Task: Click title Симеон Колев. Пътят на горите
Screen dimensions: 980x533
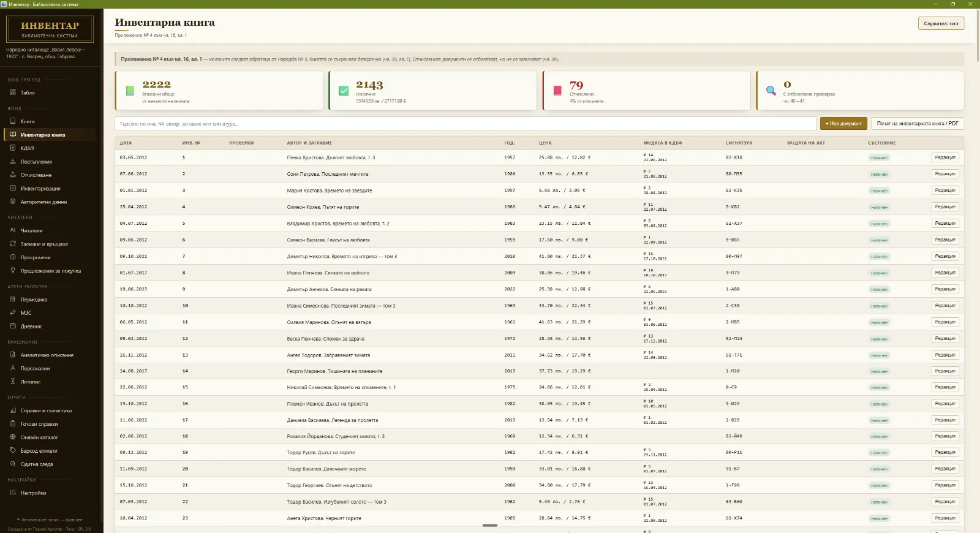Action: click(x=323, y=207)
